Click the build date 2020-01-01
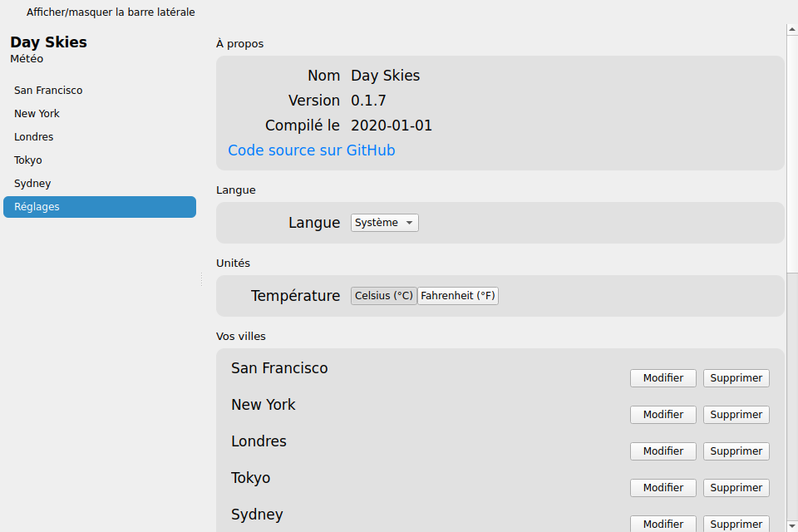The image size is (798, 532). coord(392,126)
